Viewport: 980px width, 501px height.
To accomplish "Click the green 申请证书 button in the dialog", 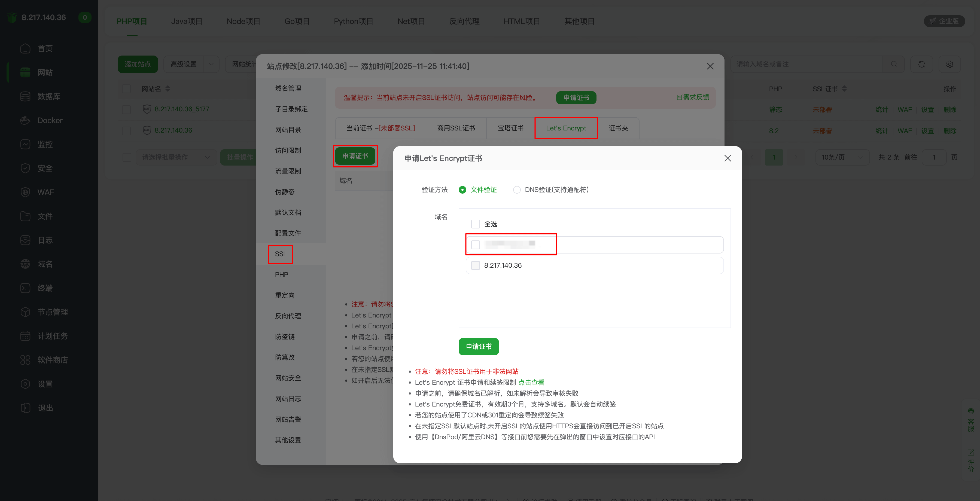I will pos(478,347).
